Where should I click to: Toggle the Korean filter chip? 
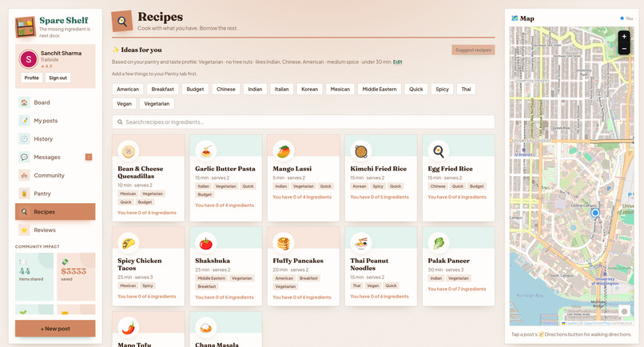310,90
